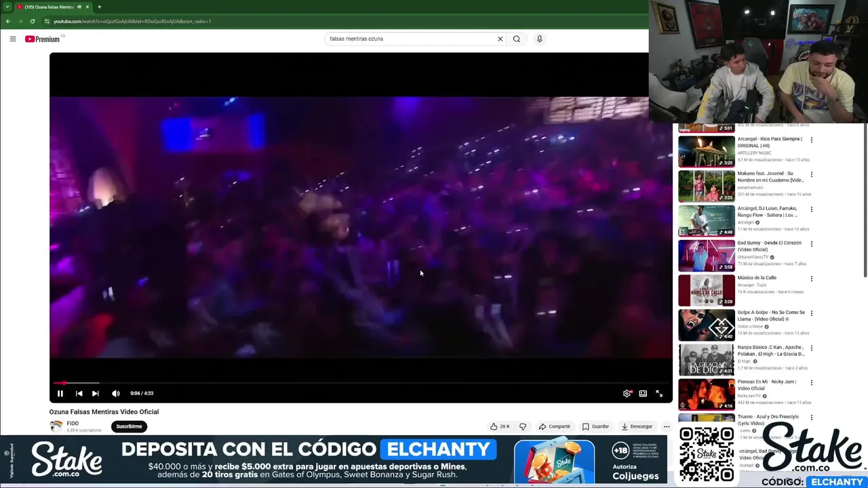Open more actions menu below the video

(x=667, y=426)
